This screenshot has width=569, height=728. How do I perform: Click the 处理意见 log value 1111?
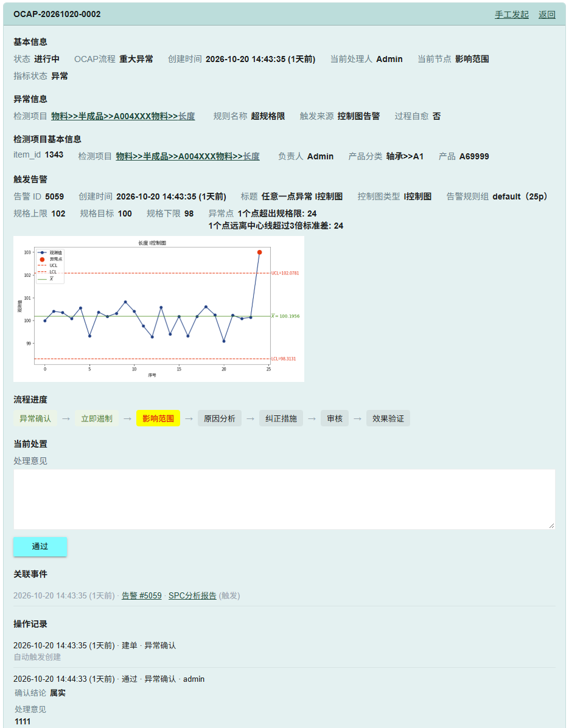click(23, 721)
